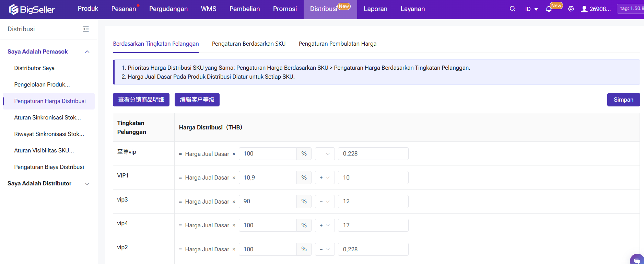This screenshot has height=264, width=644.
Task: Switch to Pengaturan Berdasarkan SKU tab
Action: coord(248,44)
